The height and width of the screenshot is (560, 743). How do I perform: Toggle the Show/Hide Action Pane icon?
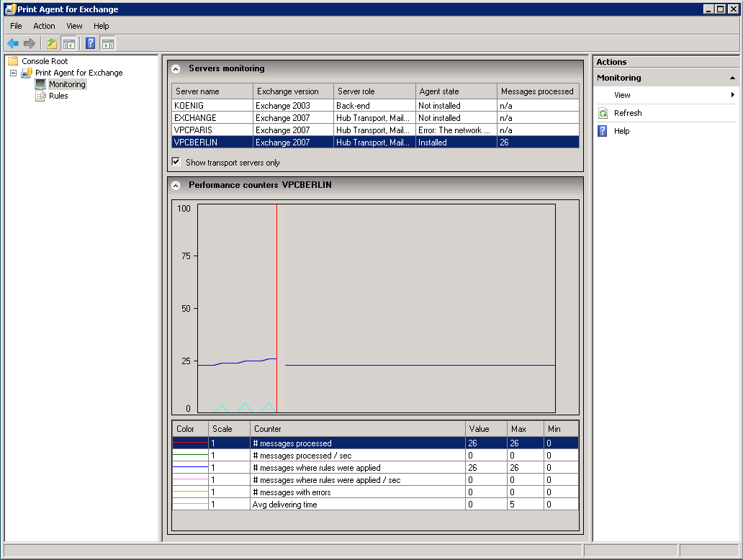(x=107, y=44)
